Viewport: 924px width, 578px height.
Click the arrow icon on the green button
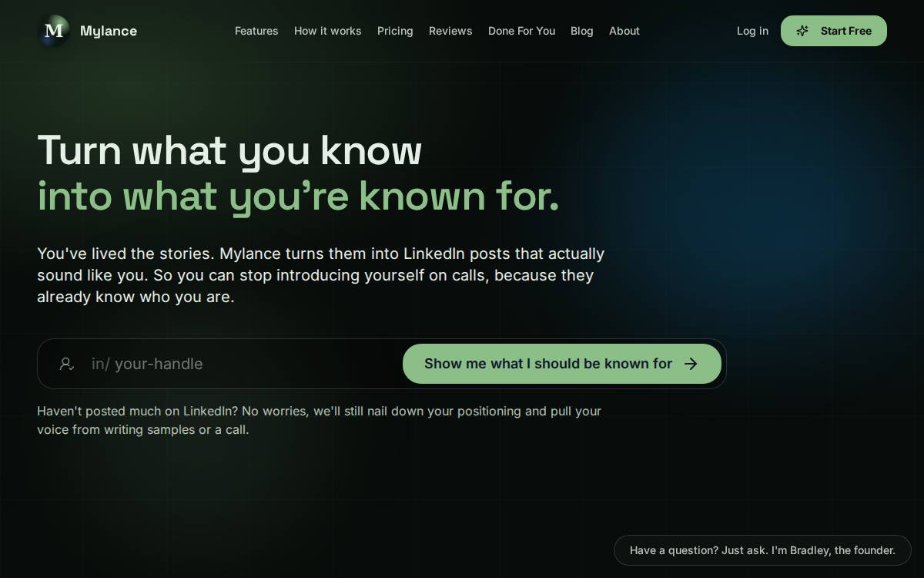pyautogui.click(x=691, y=364)
